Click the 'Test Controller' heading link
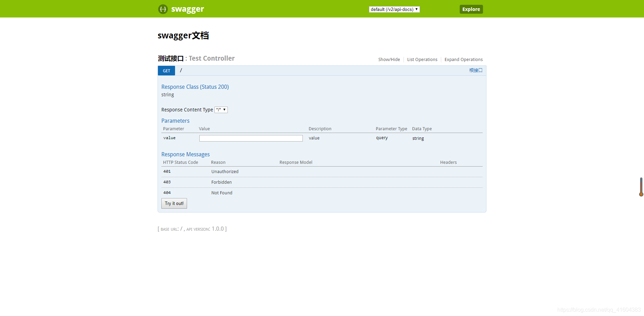This screenshot has width=644, height=316. click(x=211, y=58)
